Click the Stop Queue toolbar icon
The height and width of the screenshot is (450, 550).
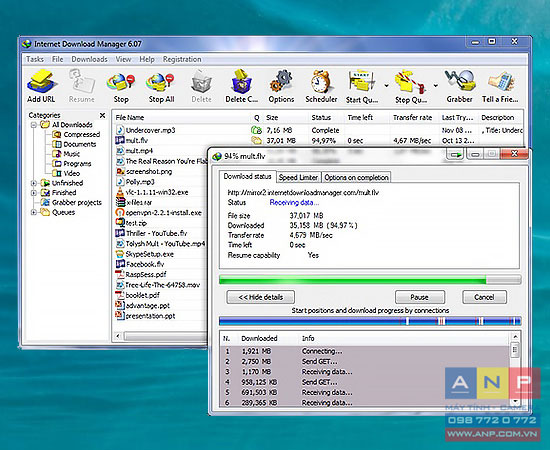tap(411, 86)
